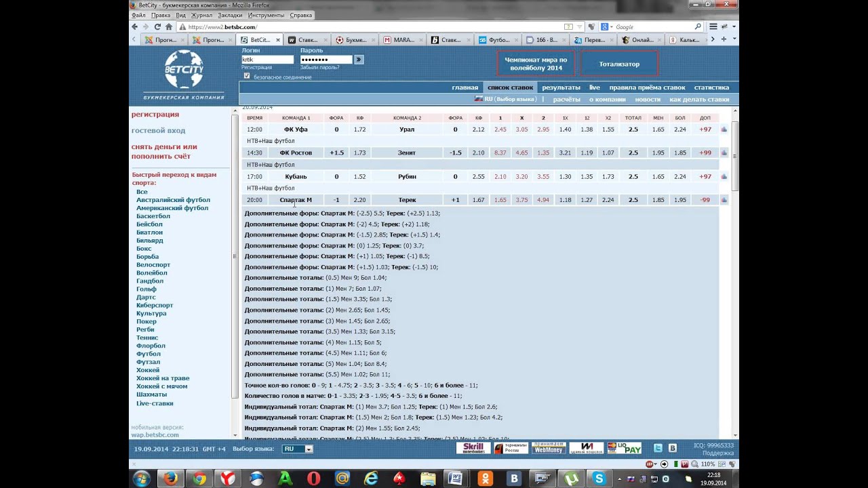The height and width of the screenshot is (488, 868).
Task: Click the login submit arrow button
Action: [359, 60]
